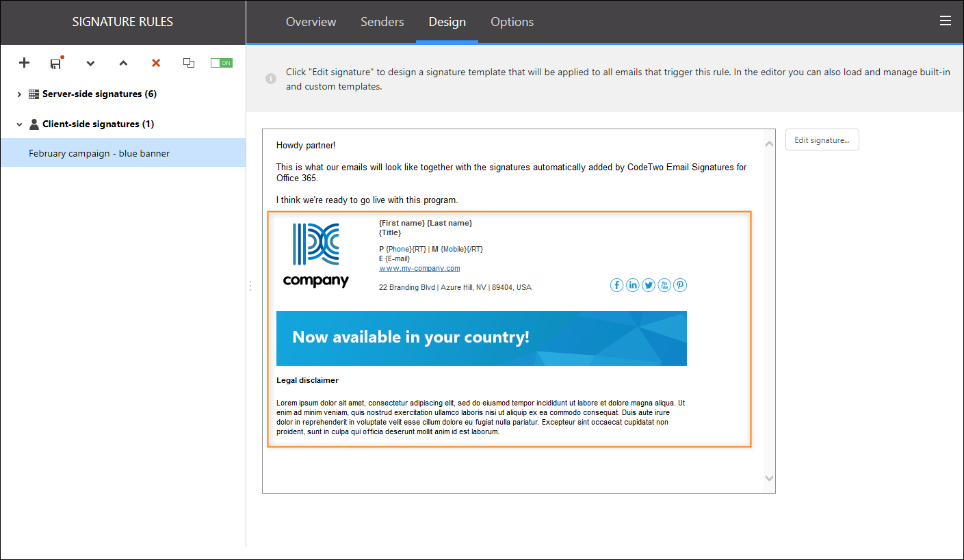The height and width of the screenshot is (560, 964).
Task: Click the preview scrollbar down arrow
Action: pos(769,479)
